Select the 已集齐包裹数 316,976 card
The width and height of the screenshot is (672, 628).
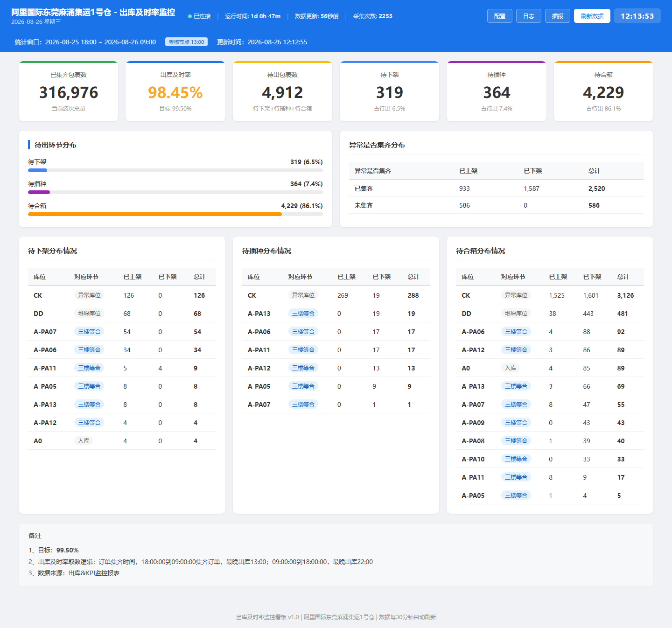[x=69, y=91]
